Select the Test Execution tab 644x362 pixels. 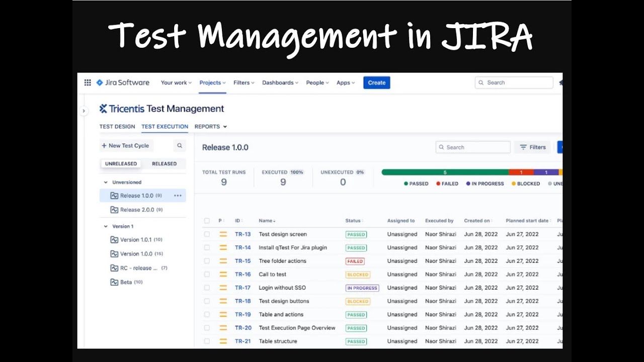coord(165,127)
